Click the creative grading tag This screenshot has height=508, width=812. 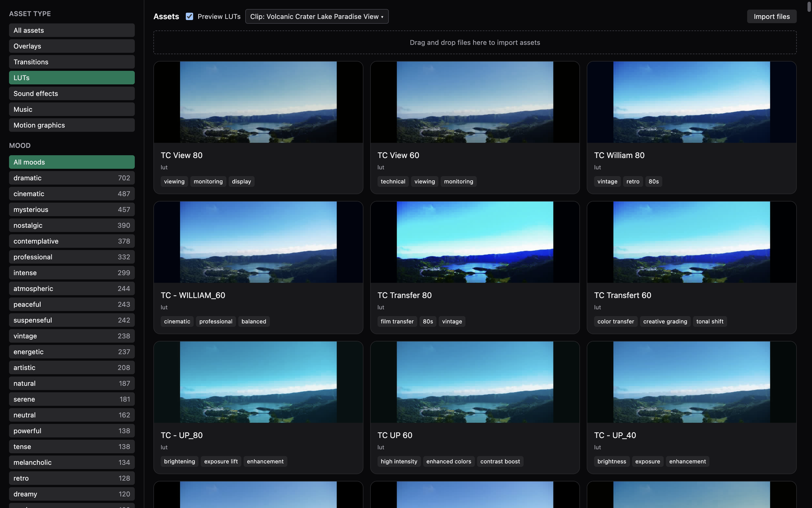click(x=665, y=321)
